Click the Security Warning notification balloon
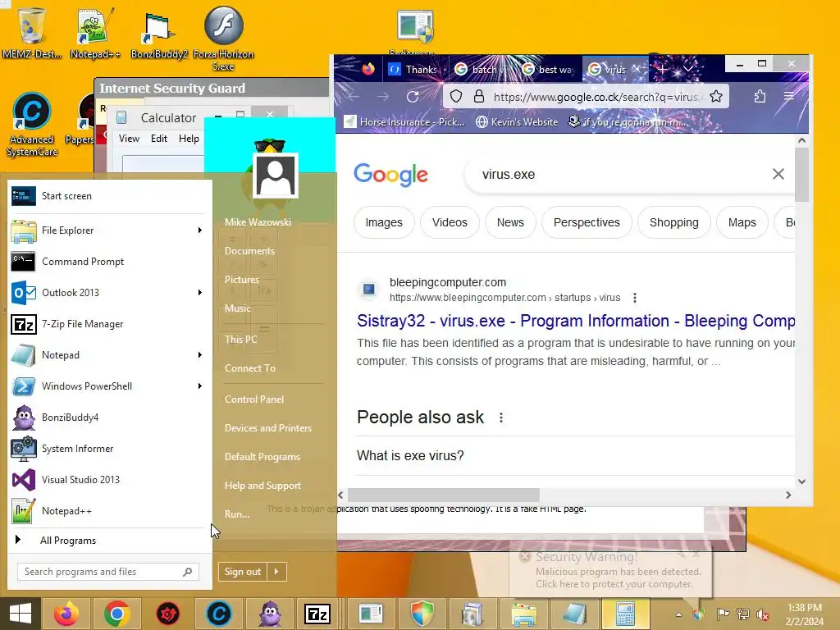 click(610, 572)
